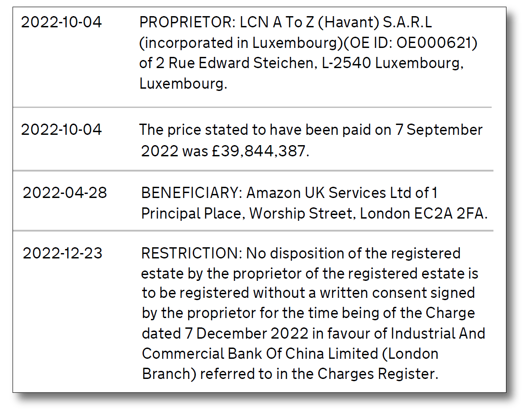Click the price £39,844,387
The image size is (532, 417).
(262, 151)
